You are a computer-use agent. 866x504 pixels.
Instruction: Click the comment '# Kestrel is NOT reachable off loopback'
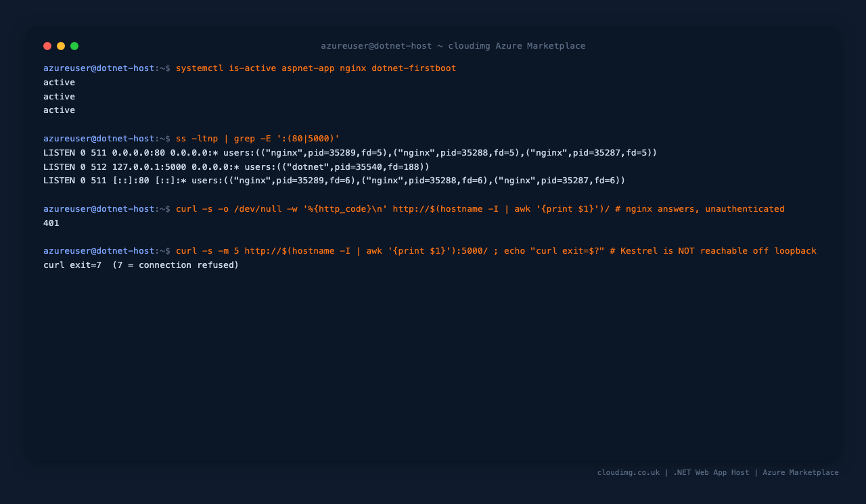pos(713,251)
